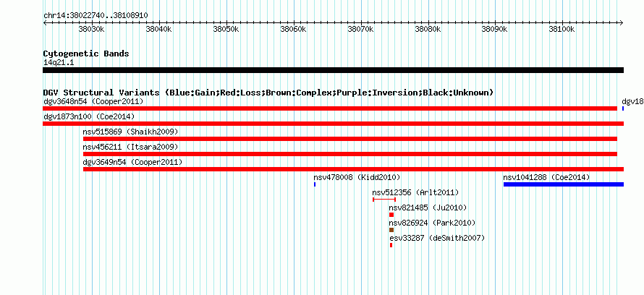Open nsv515869 (Shaikh2009) variant label

(130, 132)
